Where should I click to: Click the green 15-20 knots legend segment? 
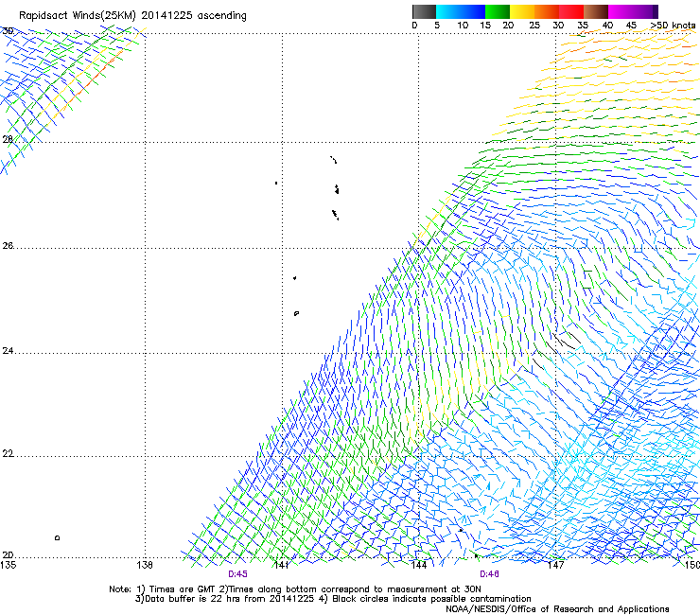tap(498, 11)
